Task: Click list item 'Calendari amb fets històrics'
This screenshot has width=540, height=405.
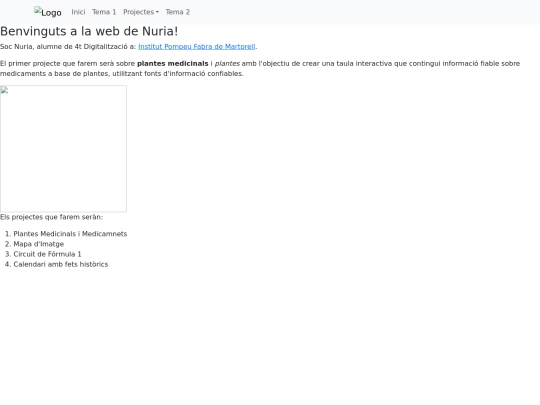Action: (61, 264)
